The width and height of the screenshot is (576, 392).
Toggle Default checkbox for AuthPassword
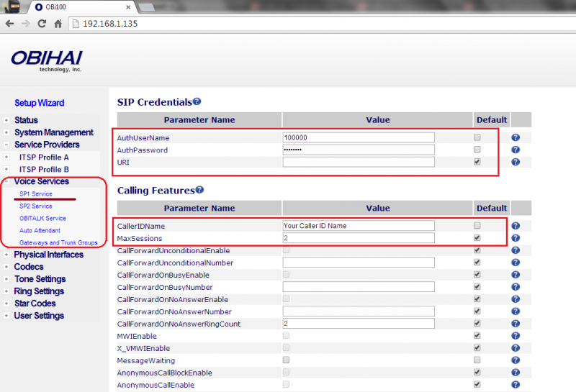[477, 150]
